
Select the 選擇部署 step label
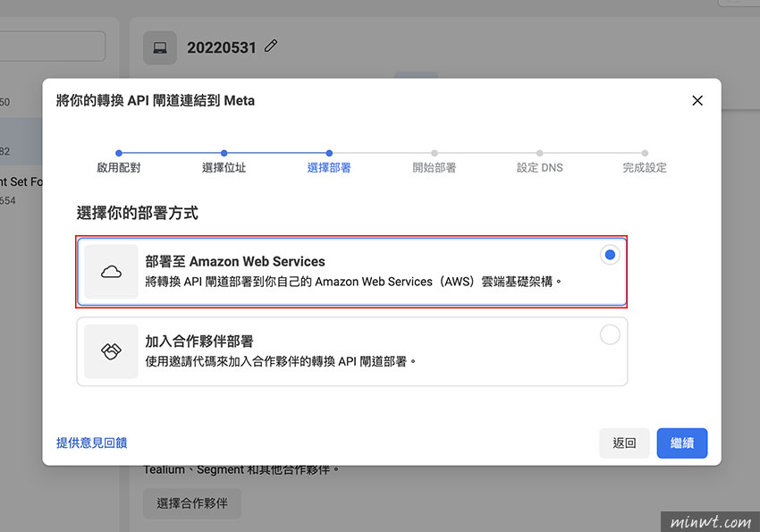pos(329,167)
